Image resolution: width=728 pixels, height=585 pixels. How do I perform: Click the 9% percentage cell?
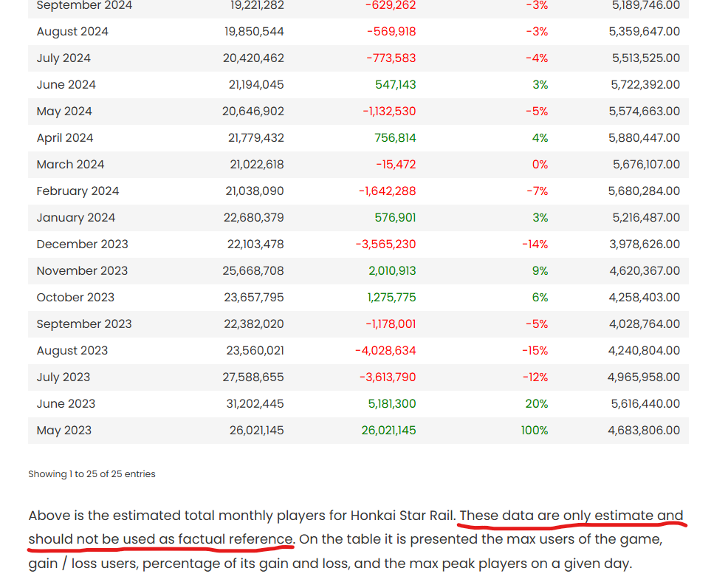(x=540, y=271)
